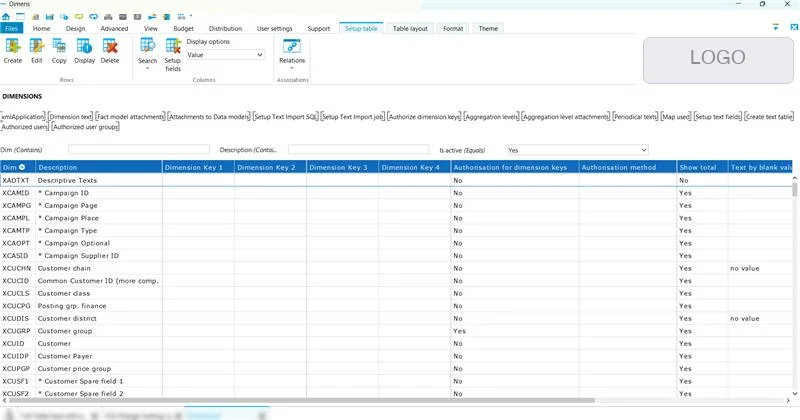Click the blue door exit icon
800x420 pixels.
(166, 17)
